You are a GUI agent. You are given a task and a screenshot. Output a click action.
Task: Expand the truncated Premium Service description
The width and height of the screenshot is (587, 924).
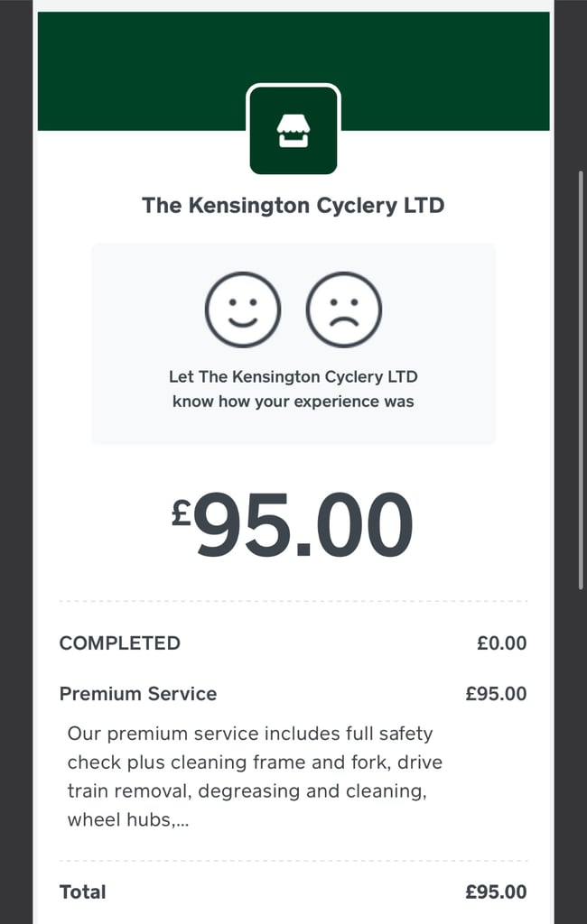click(255, 777)
